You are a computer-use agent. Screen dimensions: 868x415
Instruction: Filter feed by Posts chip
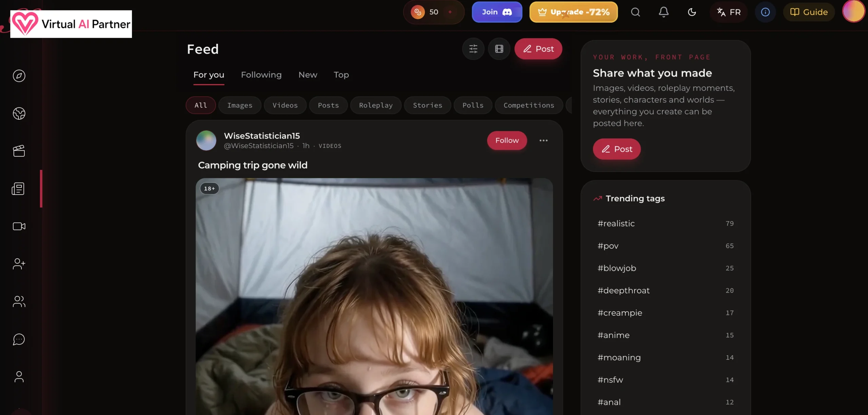328,105
